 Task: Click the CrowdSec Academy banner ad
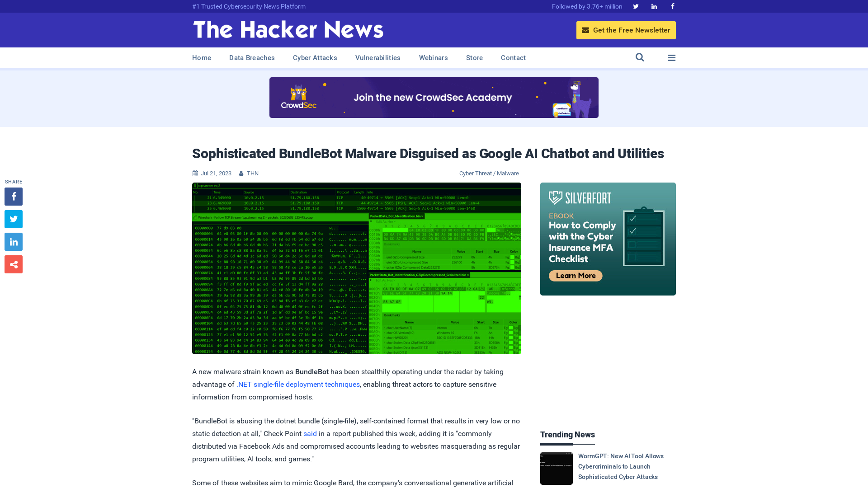pyautogui.click(x=434, y=97)
